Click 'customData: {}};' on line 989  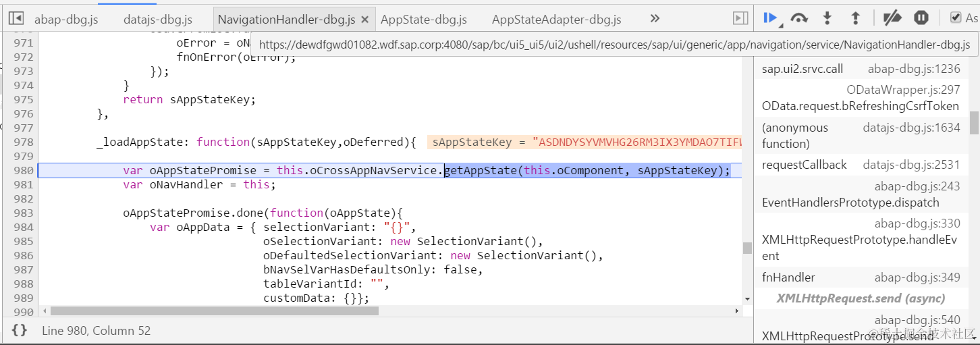coord(317,298)
